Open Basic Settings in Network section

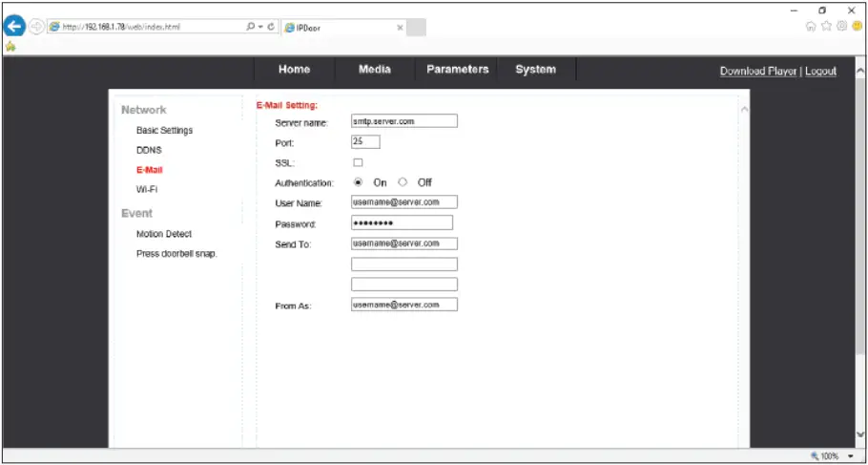(x=164, y=130)
